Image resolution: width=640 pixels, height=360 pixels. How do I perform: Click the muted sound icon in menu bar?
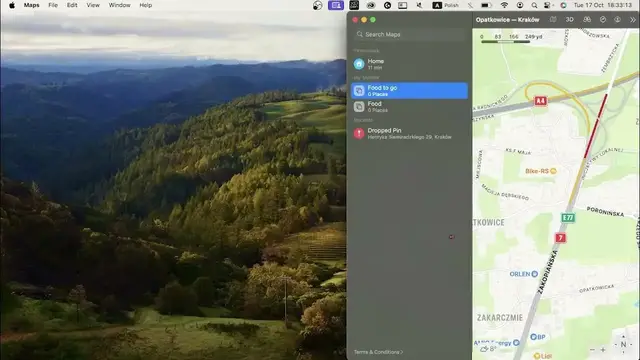419,5
